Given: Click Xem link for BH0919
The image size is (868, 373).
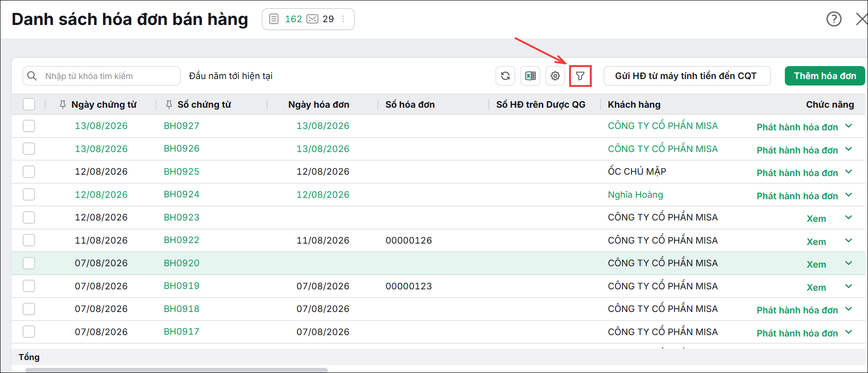Looking at the screenshot, I should coord(816,287).
